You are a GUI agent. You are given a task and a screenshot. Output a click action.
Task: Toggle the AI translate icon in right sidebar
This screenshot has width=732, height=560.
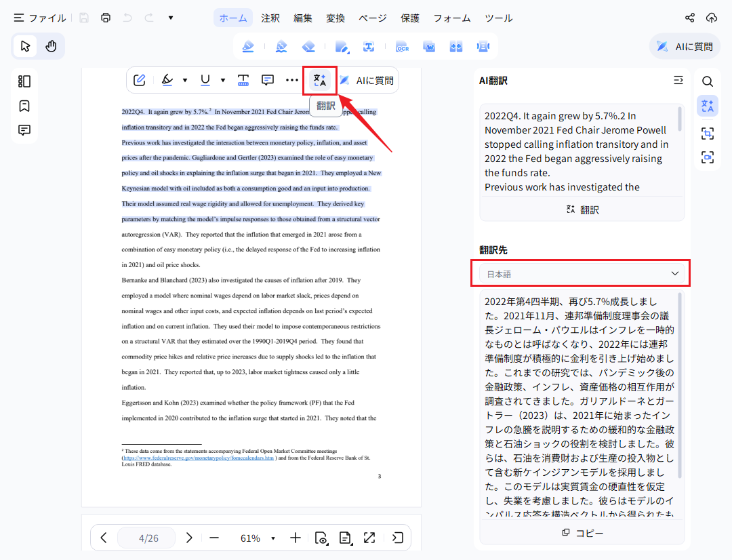tap(707, 106)
